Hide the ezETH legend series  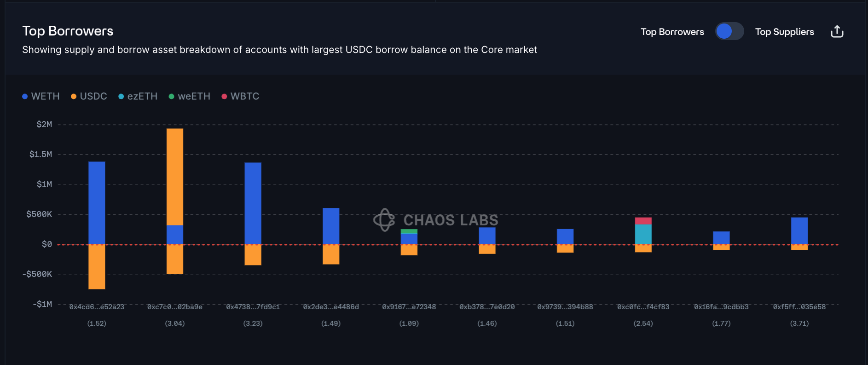(138, 96)
